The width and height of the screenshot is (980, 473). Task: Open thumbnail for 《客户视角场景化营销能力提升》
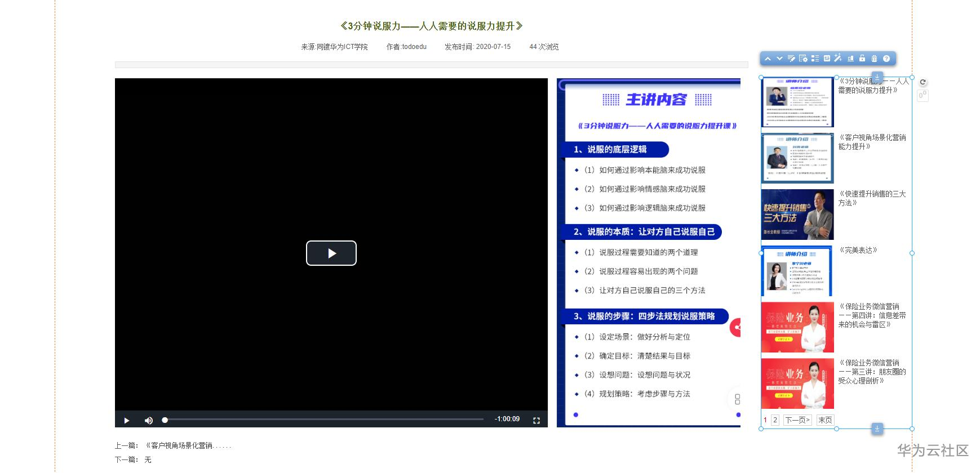click(797, 158)
